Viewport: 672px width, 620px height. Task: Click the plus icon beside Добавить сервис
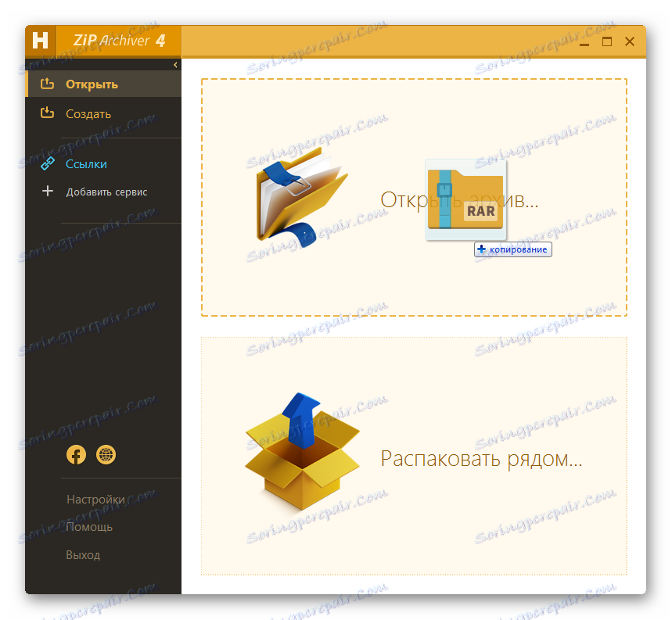click(48, 191)
